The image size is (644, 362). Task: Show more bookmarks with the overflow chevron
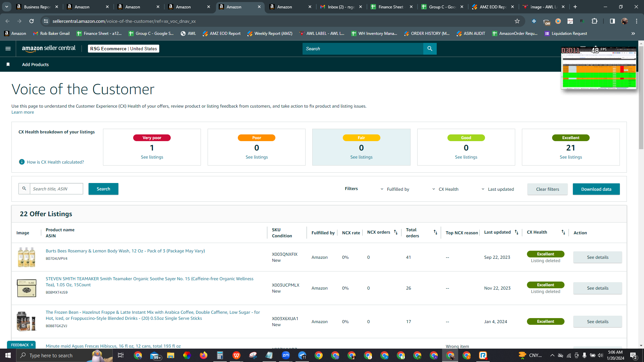633,34
